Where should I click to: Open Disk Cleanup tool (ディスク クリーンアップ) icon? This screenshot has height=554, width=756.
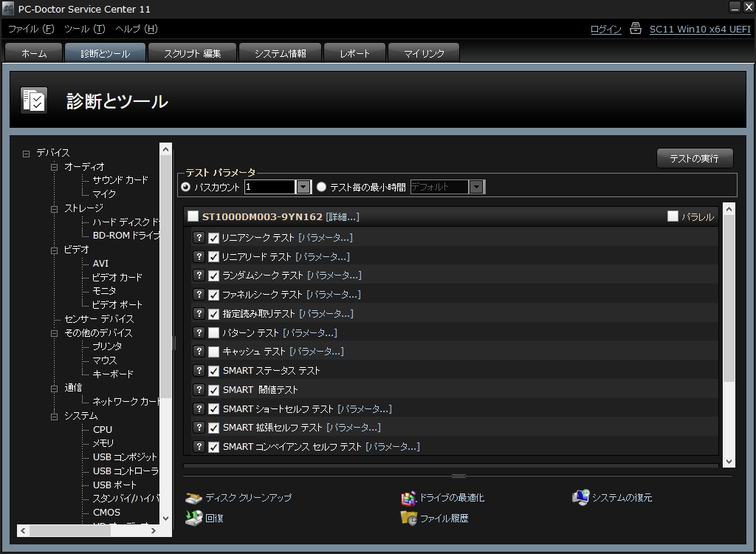[x=193, y=498]
